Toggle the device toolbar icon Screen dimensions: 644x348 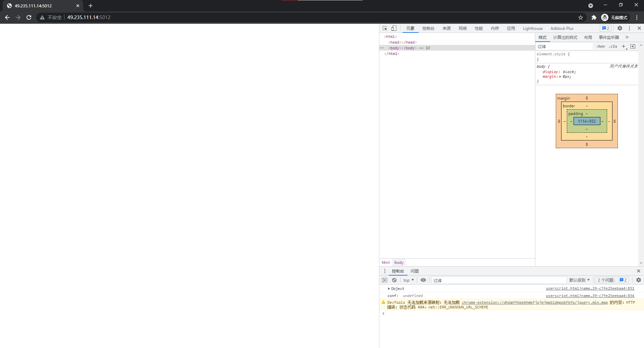tap(394, 28)
